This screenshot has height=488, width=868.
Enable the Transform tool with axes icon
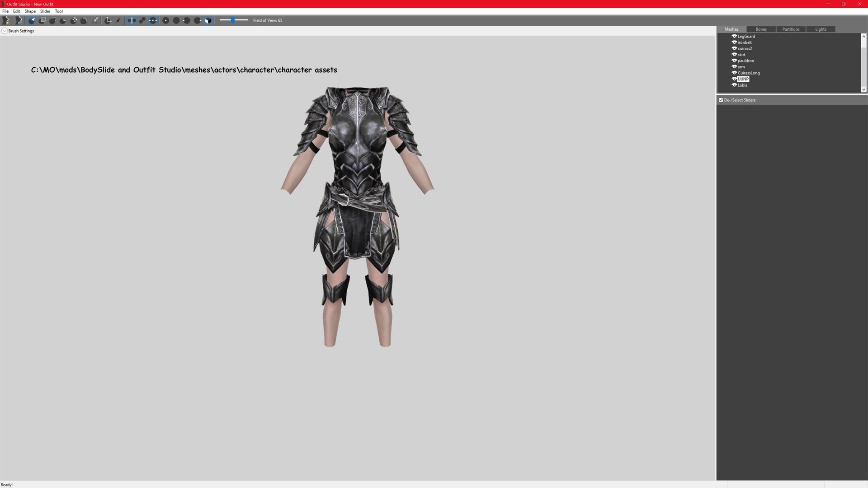[x=108, y=20]
